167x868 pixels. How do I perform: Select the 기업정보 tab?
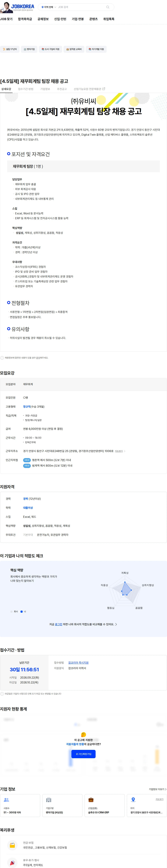pos(45,89)
